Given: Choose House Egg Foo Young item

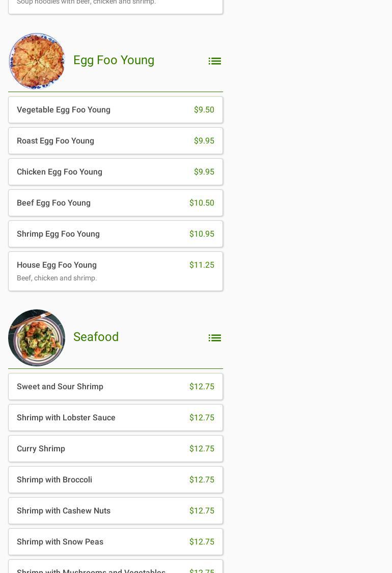Looking at the screenshot, I should point(115,271).
